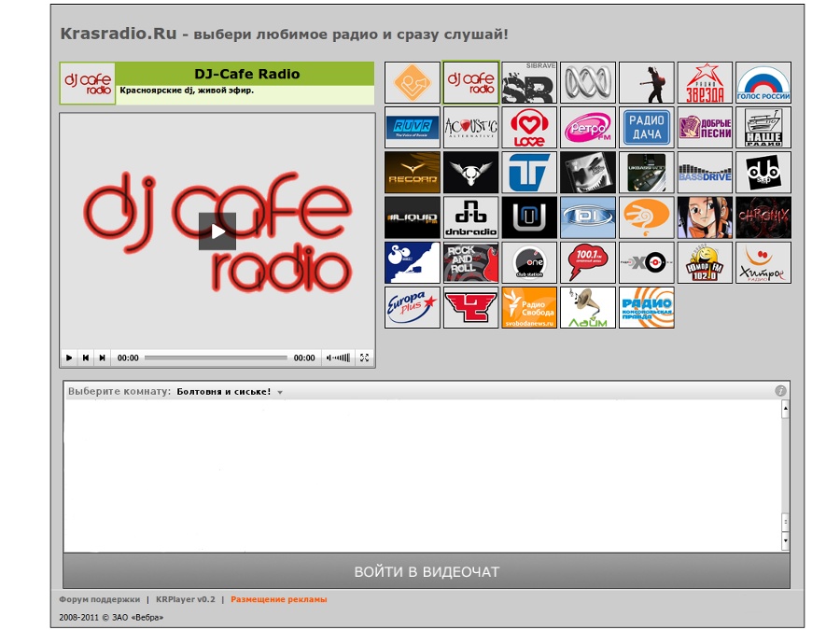
Task: Choose the Liquid FM station
Action: coord(412,217)
